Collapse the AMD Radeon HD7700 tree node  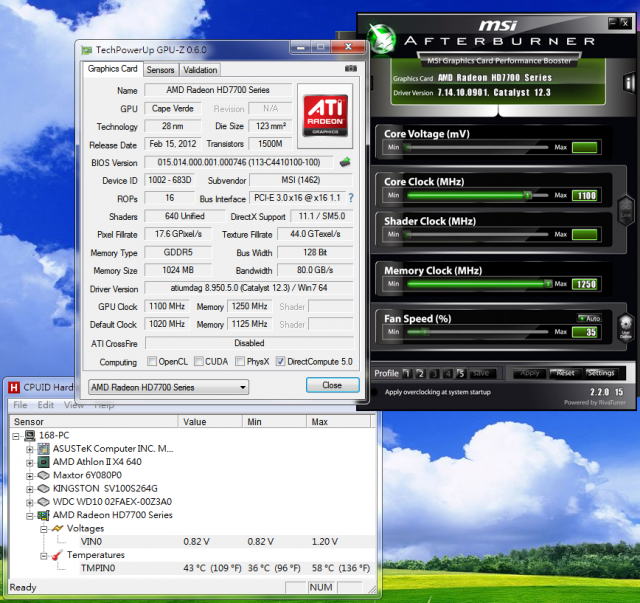[29, 516]
